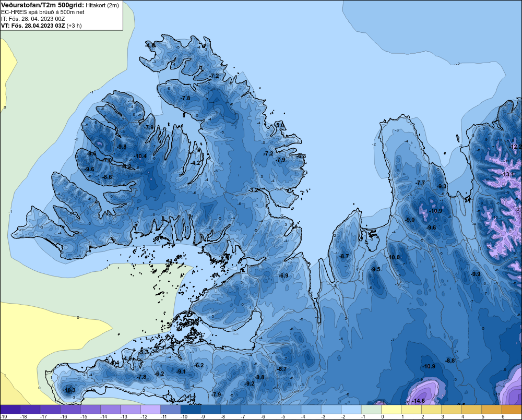Click the '-10.4' temperature label
The image size is (522, 420).
(x=140, y=156)
